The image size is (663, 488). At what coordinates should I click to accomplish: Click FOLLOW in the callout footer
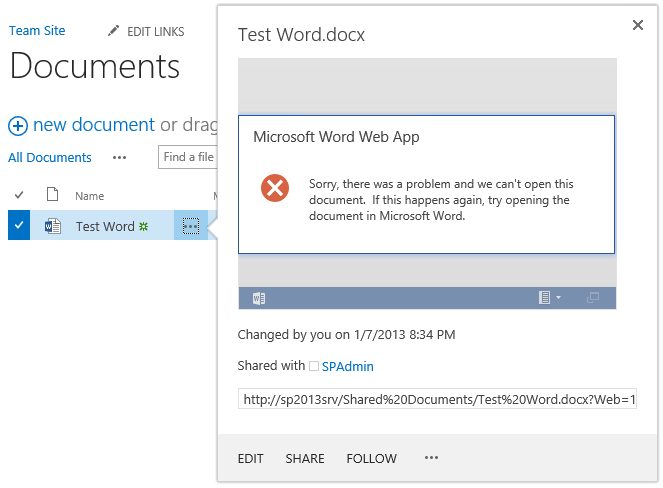pyautogui.click(x=371, y=458)
